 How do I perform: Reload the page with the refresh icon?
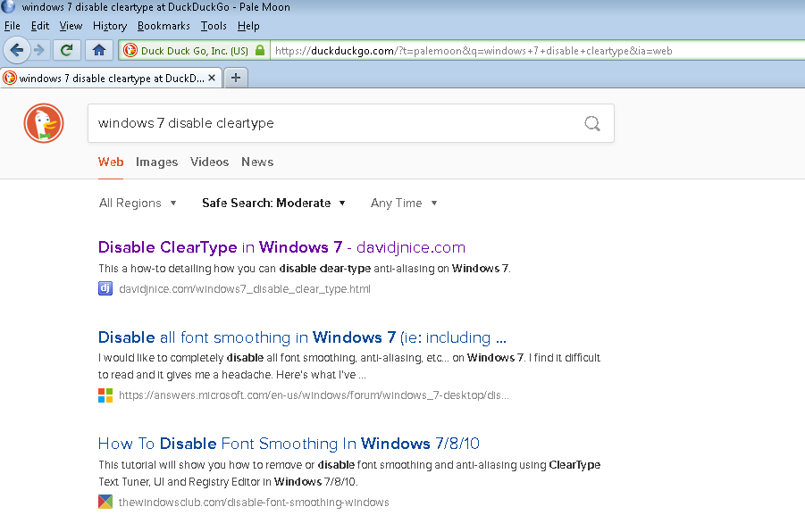pos(66,50)
